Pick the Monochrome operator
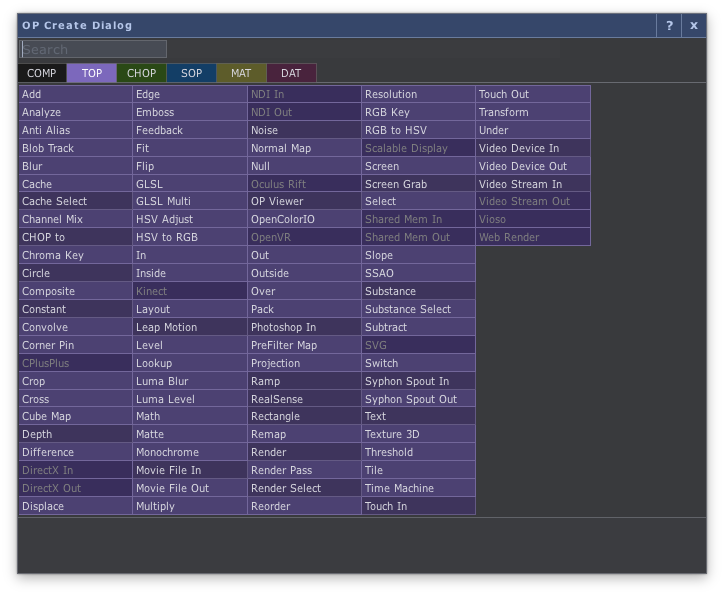This screenshot has height=595, width=724. point(190,452)
